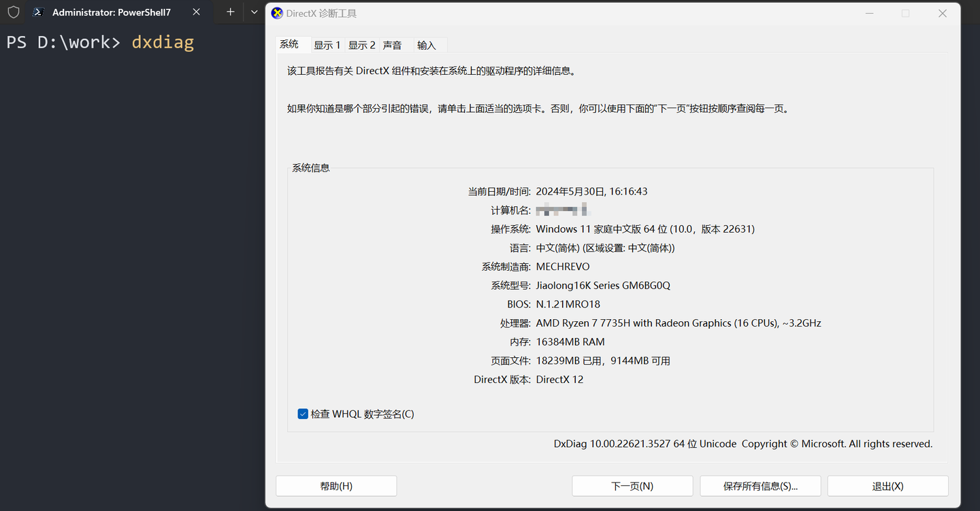Image resolution: width=980 pixels, height=511 pixels.
Task: Click the Windows 11 家庭中文版 operating system value
Action: click(x=645, y=229)
